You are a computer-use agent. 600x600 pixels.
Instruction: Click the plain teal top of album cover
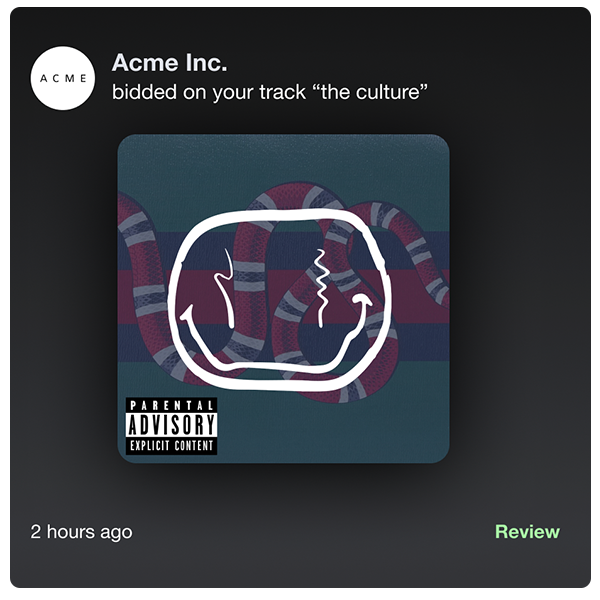click(x=284, y=159)
